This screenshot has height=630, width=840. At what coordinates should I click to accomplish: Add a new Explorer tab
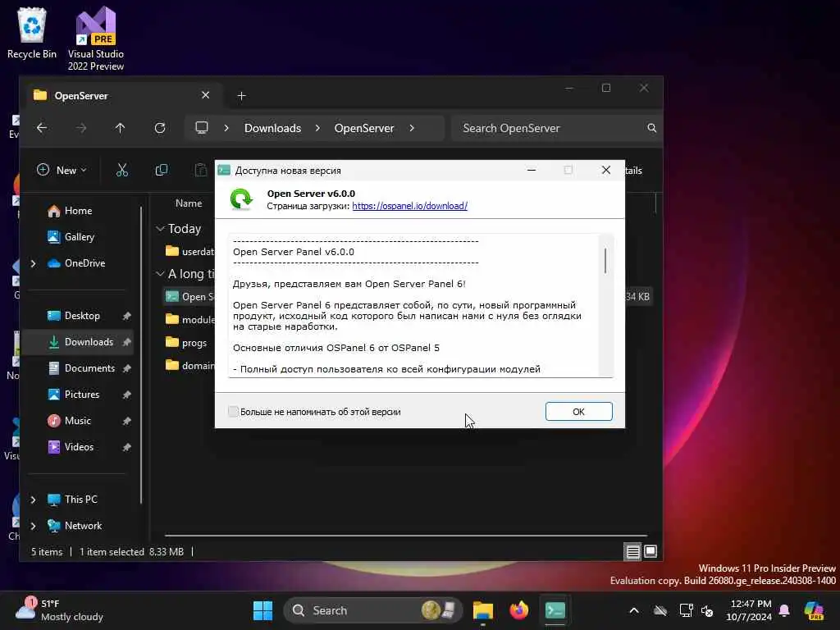tap(242, 96)
